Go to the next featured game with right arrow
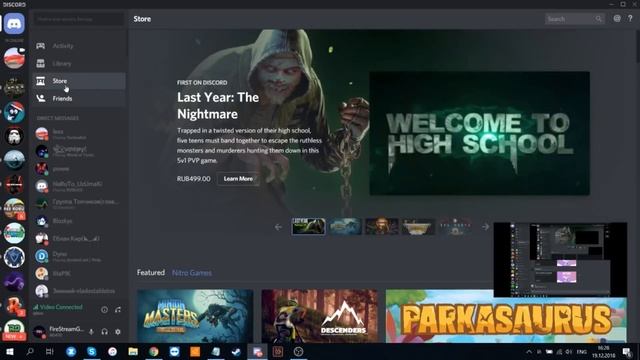 click(485, 227)
